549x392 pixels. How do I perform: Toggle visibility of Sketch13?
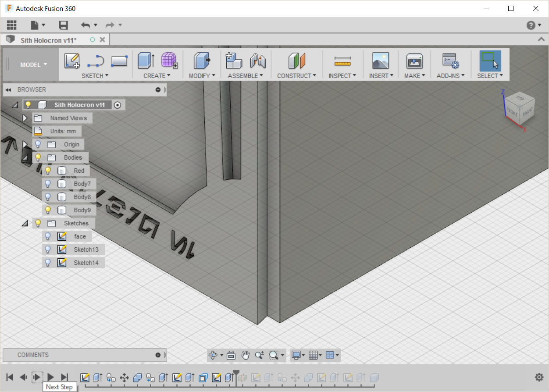(x=48, y=249)
